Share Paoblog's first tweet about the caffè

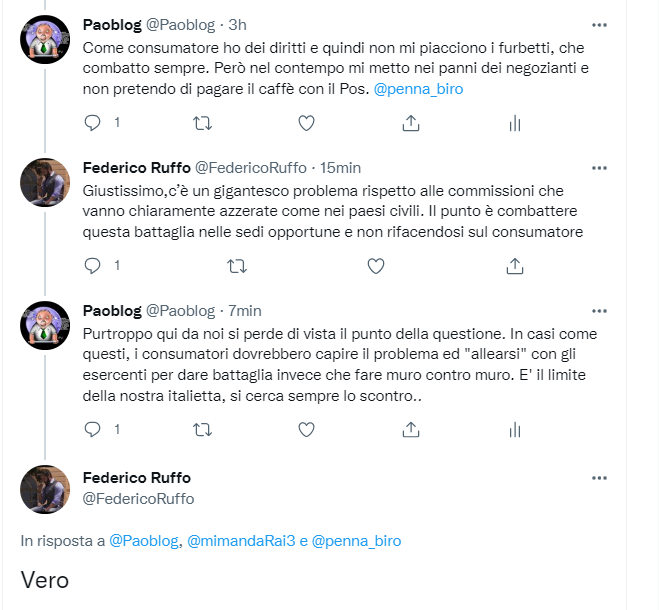410,123
